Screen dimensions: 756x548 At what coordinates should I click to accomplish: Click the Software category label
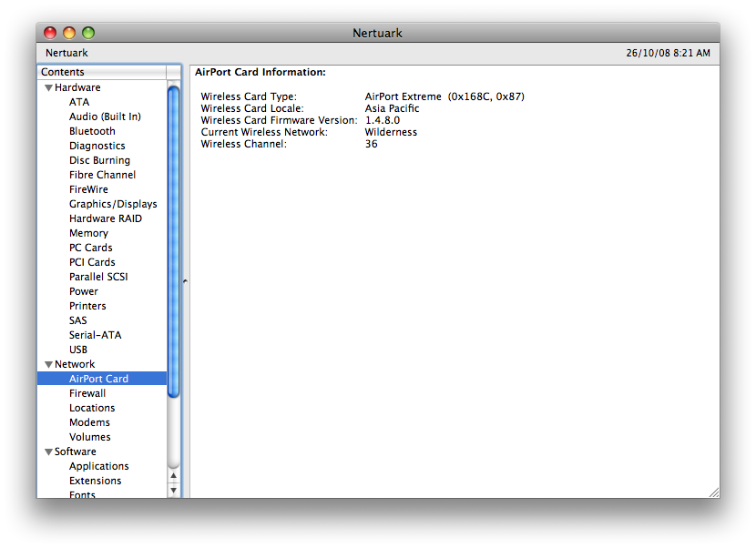pos(76,452)
